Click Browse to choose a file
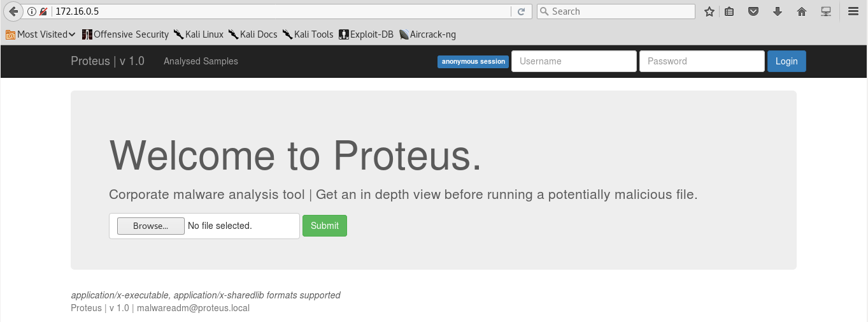868x322 pixels. (x=150, y=226)
